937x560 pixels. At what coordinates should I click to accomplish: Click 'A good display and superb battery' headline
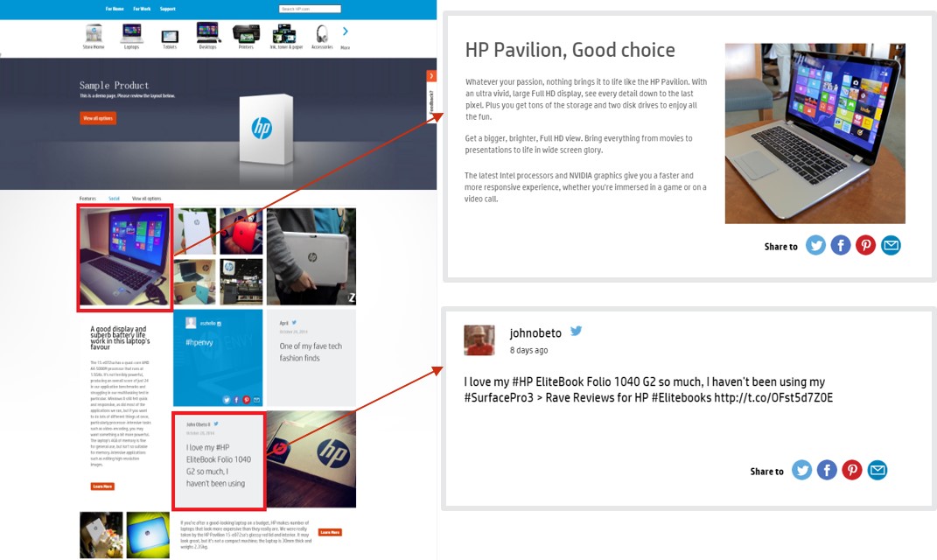[x=120, y=338]
